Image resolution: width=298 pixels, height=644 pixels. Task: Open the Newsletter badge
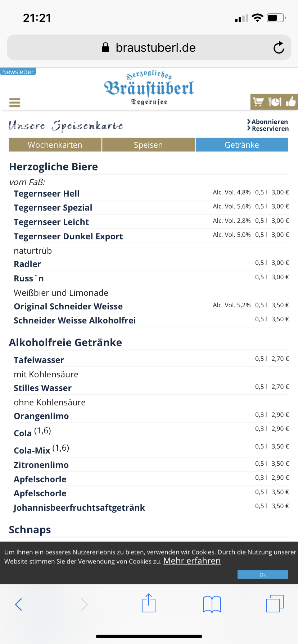tap(18, 72)
